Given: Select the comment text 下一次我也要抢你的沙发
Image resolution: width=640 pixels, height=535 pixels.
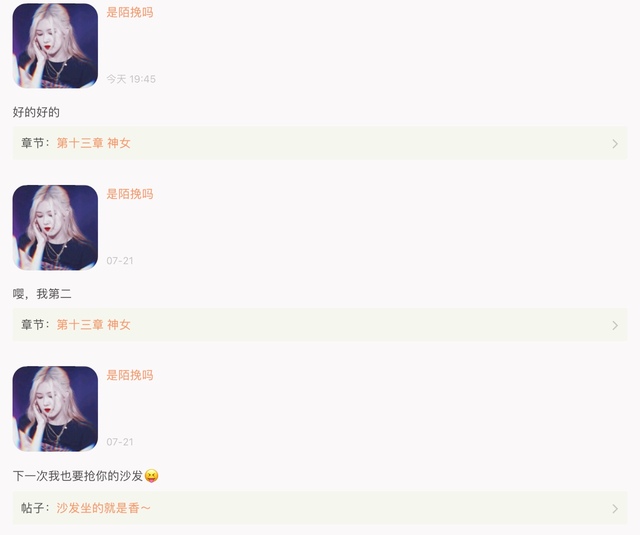Looking at the screenshot, I should [78, 476].
